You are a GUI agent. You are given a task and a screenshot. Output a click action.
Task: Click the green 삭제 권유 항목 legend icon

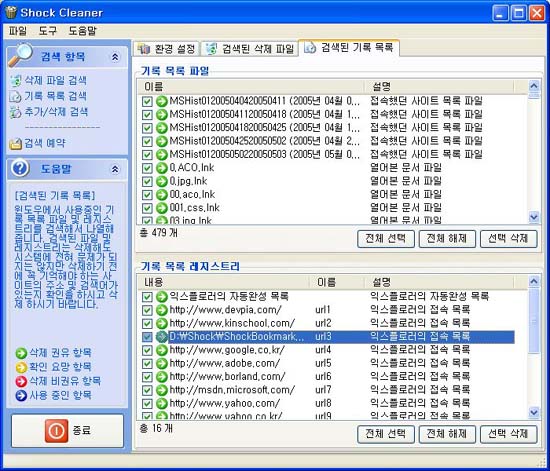click(21, 353)
